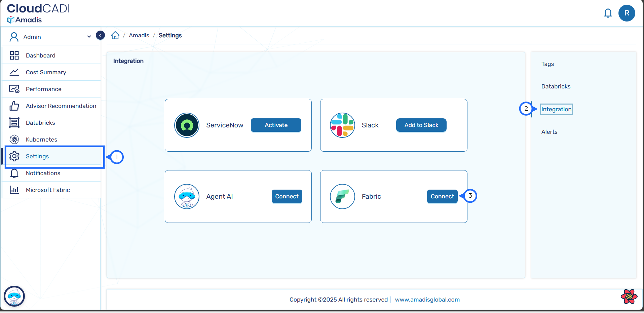Click the Fabric logo icon
The height and width of the screenshot is (313, 644).
click(x=342, y=196)
